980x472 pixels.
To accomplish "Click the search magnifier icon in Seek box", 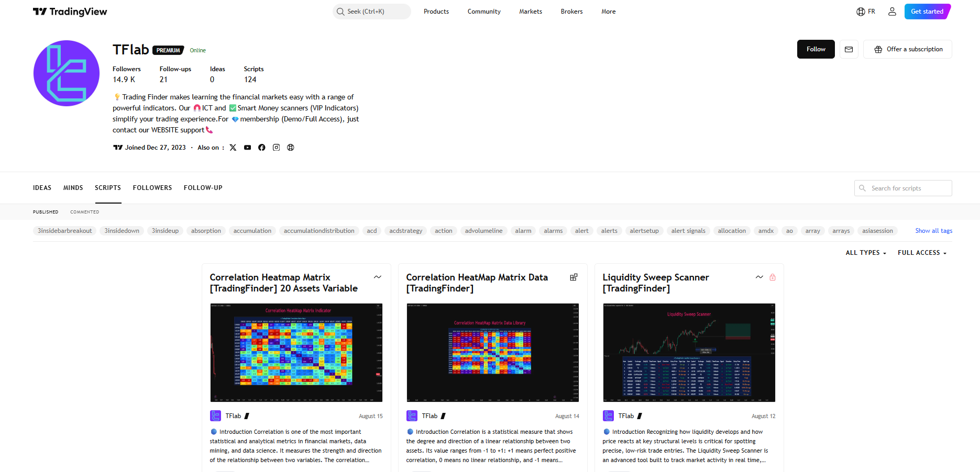I will tap(340, 12).
